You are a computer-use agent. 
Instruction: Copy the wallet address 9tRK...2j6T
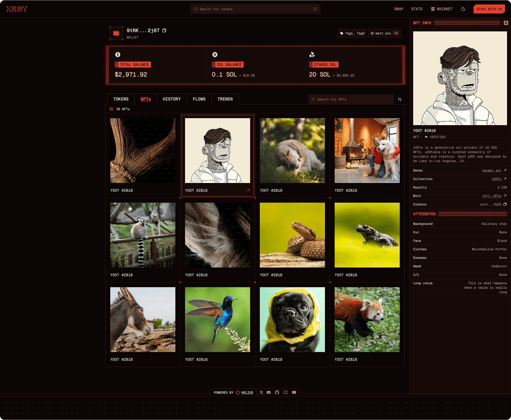[x=164, y=31]
